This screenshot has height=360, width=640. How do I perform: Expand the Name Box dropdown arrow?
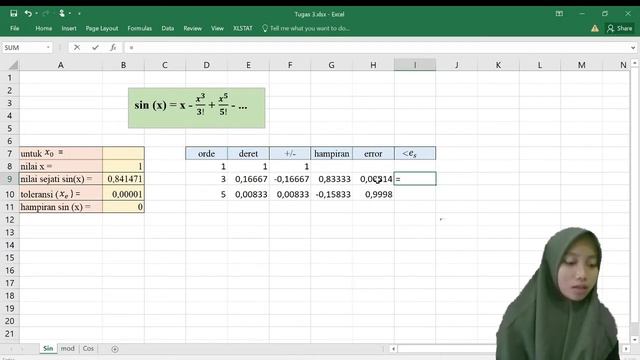tap(48, 47)
